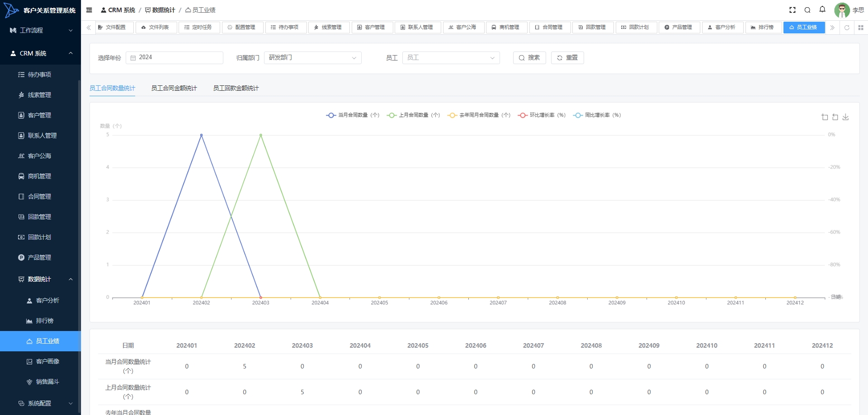
Task: Click the 搜索 search button
Action: [529, 58]
